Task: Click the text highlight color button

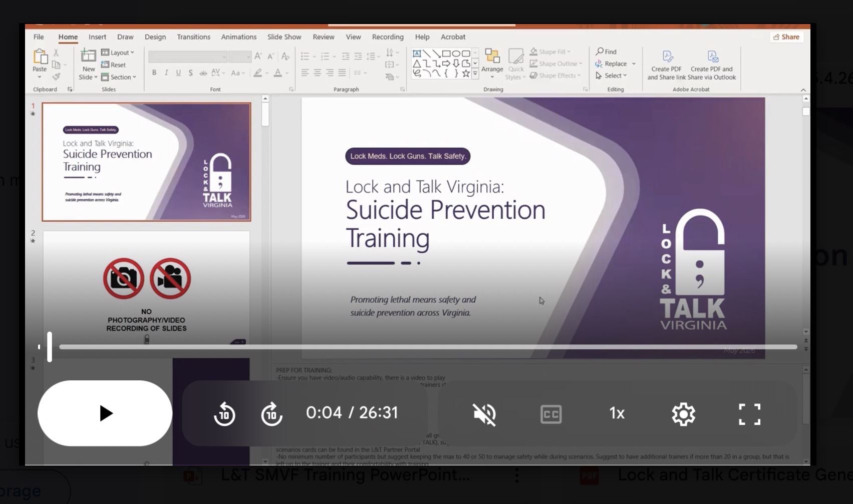Action: click(x=257, y=73)
